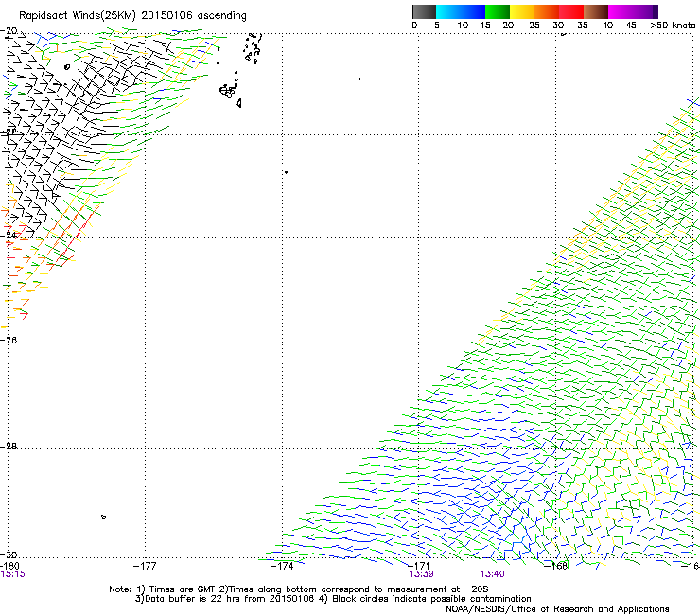Screen dimensions: 700x615
Task: Click the '-24' latitude label
Action: pos(9,235)
